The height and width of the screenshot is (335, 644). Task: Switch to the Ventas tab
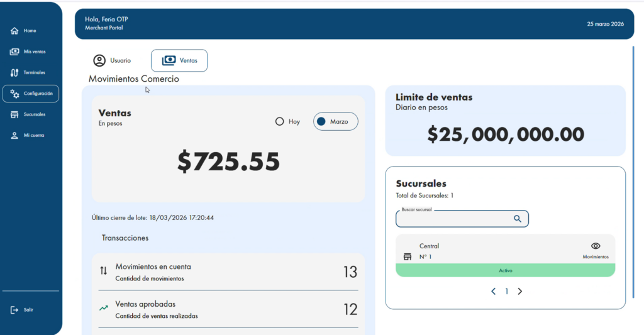179,60
